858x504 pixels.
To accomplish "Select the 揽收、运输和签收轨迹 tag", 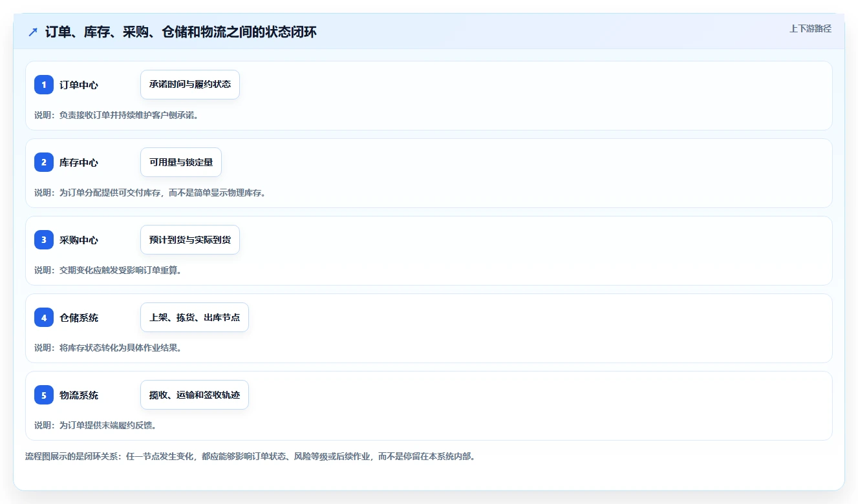I will click(195, 395).
